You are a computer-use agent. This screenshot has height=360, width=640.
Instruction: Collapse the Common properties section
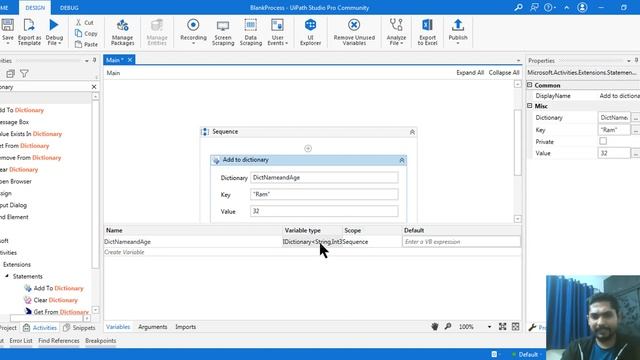[x=529, y=85]
